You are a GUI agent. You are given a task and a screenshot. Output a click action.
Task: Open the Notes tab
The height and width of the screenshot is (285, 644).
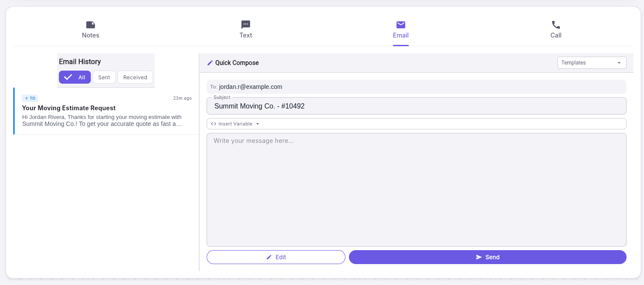[x=91, y=30]
